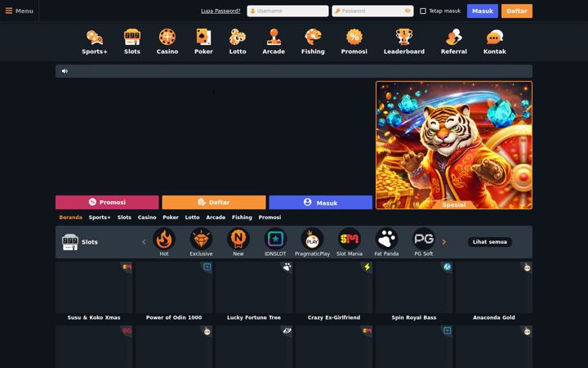Image resolution: width=588 pixels, height=368 pixels.
Task: Open the Leaderboard trophy icon
Action: (404, 37)
